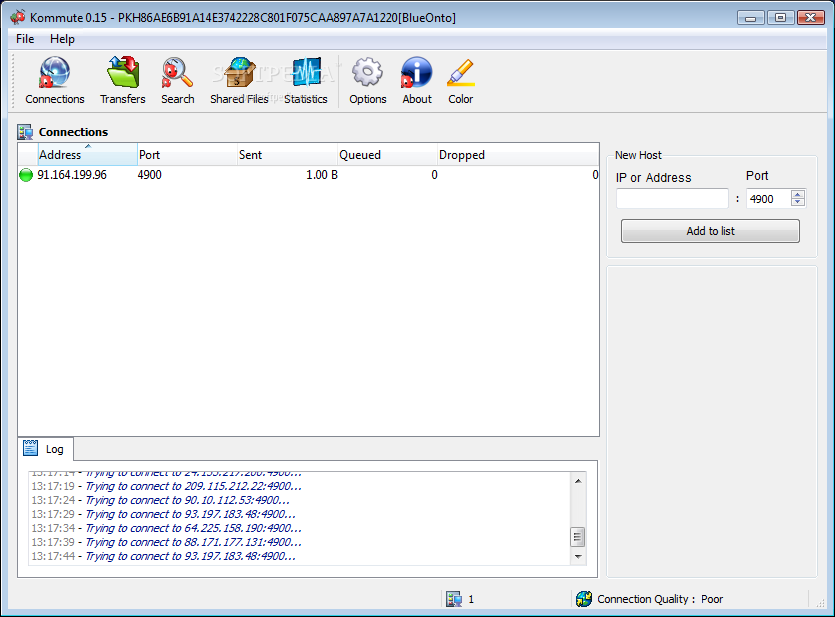The width and height of the screenshot is (835, 617).
Task: Click the green status dot for 91.164.199.96
Action: click(x=26, y=175)
